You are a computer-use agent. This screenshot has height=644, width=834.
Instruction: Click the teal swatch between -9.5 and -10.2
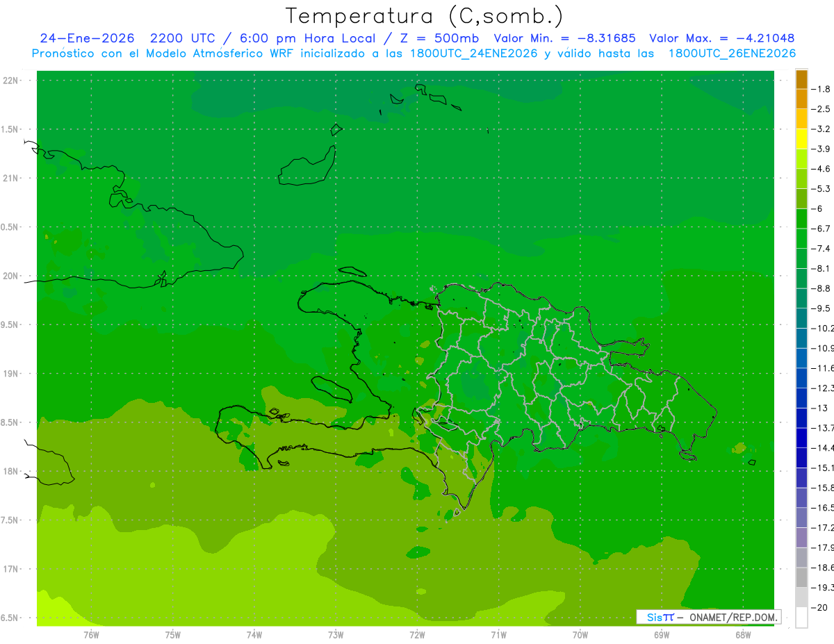pyautogui.click(x=801, y=318)
